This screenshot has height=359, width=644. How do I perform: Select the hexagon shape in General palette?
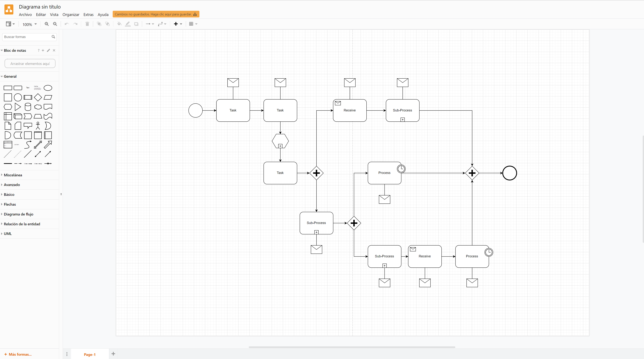[8, 107]
